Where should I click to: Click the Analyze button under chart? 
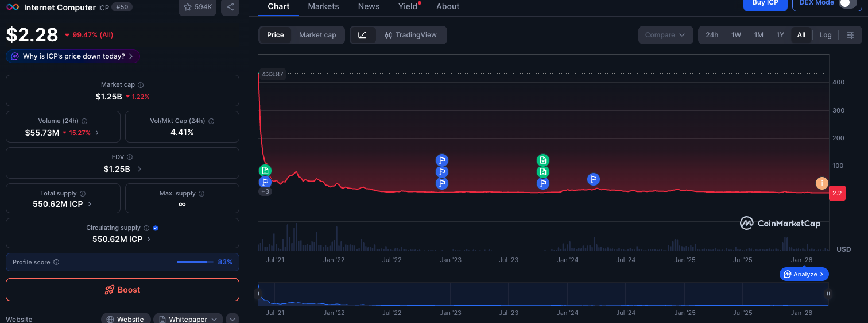(804, 274)
